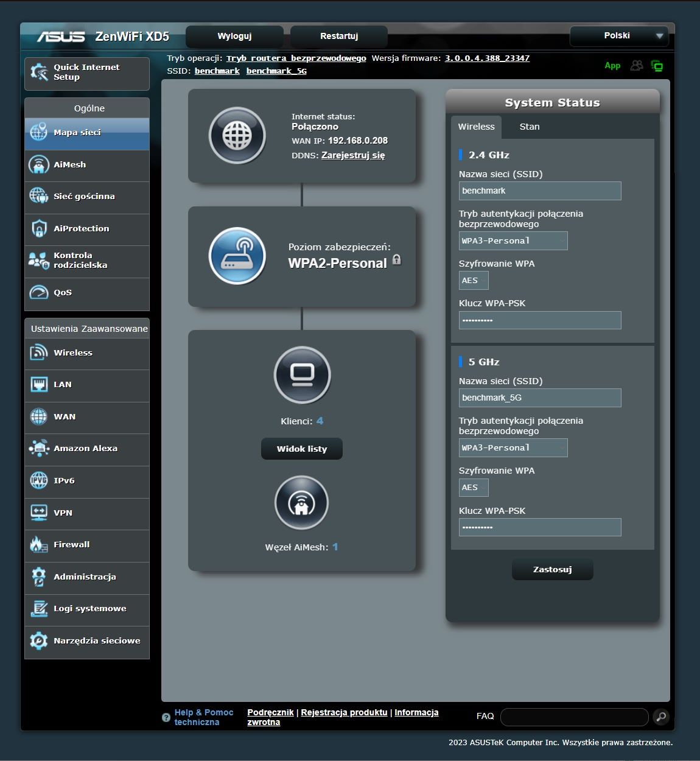Image resolution: width=700 pixels, height=761 pixels.
Task: Click the 2.4 GHz WPA-PSK key field
Action: click(x=540, y=320)
